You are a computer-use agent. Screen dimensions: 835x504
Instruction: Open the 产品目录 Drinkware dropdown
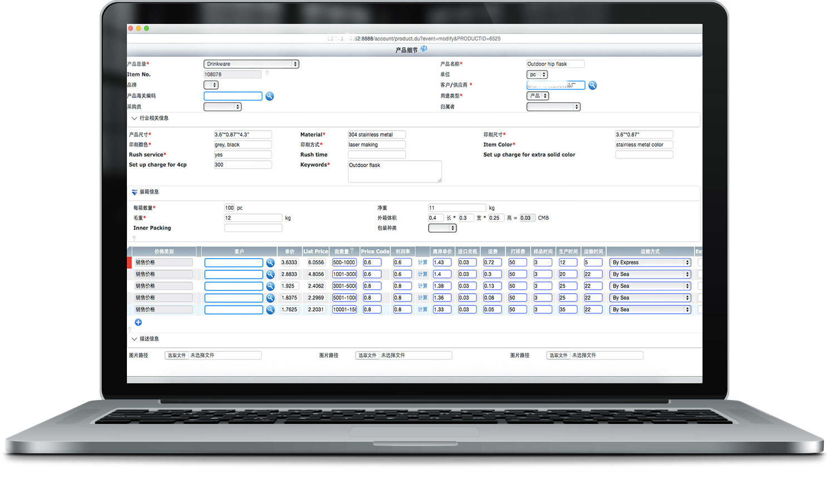(x=251, y=64)
